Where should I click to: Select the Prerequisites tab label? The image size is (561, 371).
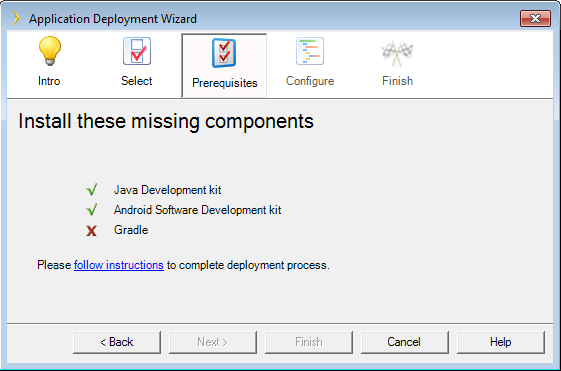click(x=225, y=83)
